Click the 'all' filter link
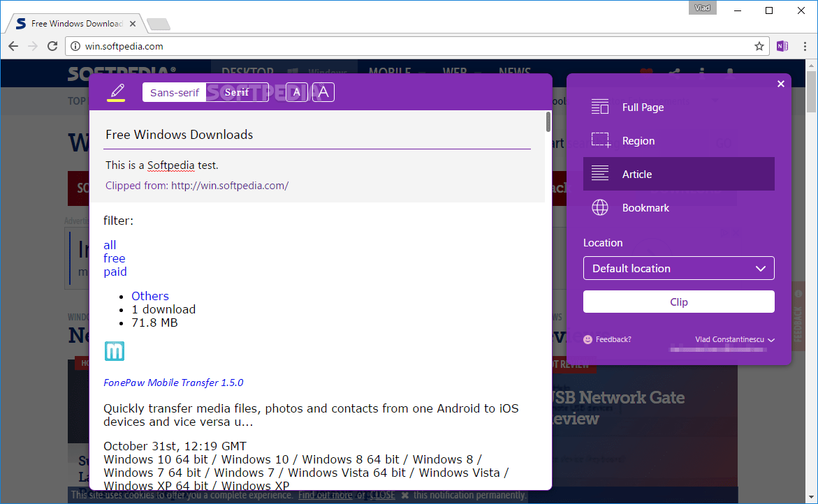Image resolution: width=818 pixels, height=504 pixels. point(110,245)
